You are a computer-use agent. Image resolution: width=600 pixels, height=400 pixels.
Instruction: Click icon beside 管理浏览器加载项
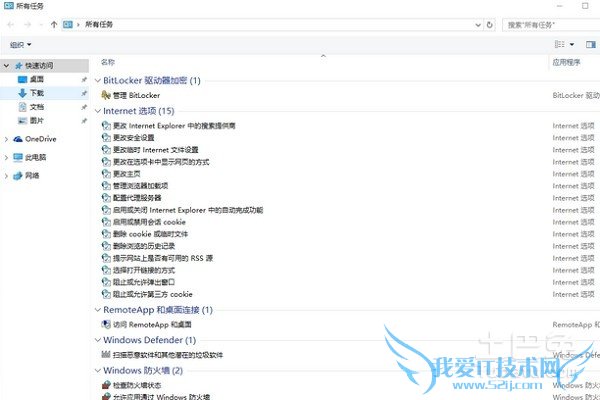coord(106,186)
